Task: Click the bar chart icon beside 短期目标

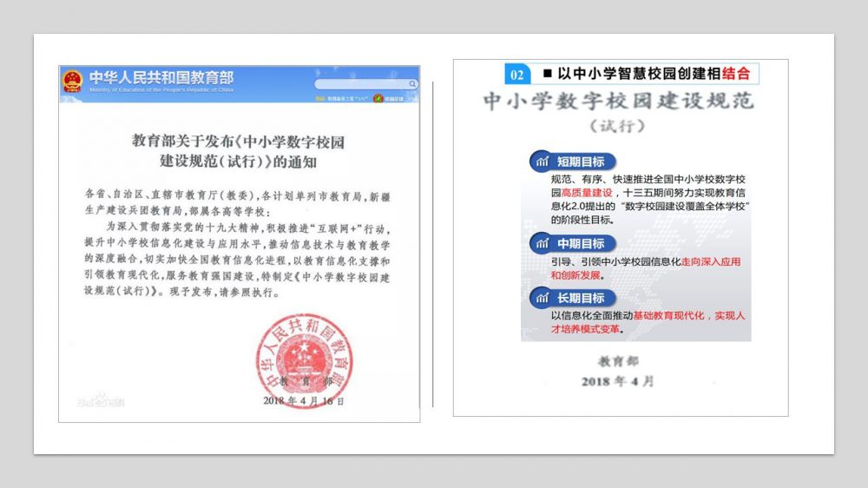Action: click(542, 162)
